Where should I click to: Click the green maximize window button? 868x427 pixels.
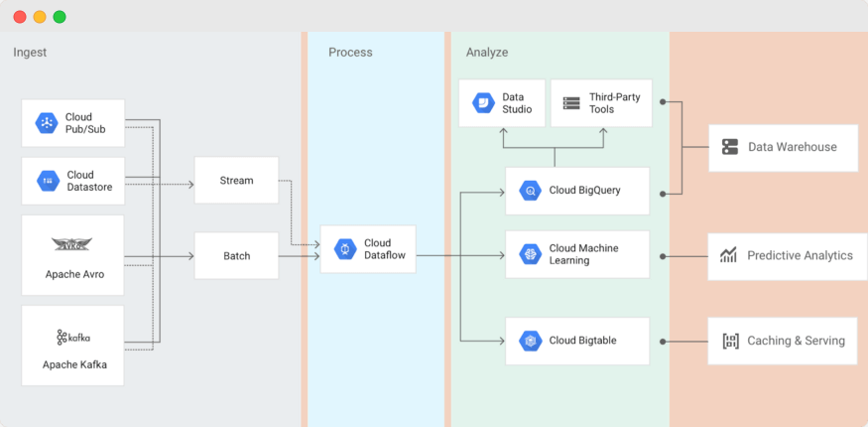click(60, 17)
